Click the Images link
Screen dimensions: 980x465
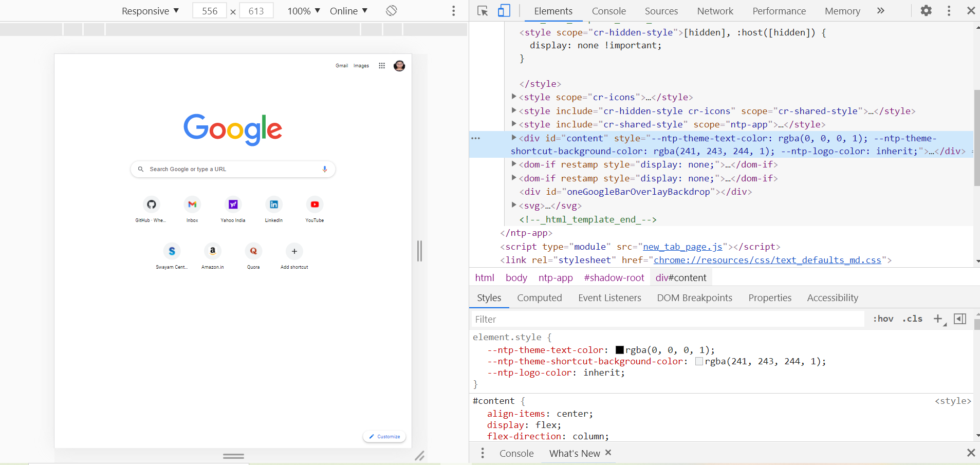[x=361, y=66]
